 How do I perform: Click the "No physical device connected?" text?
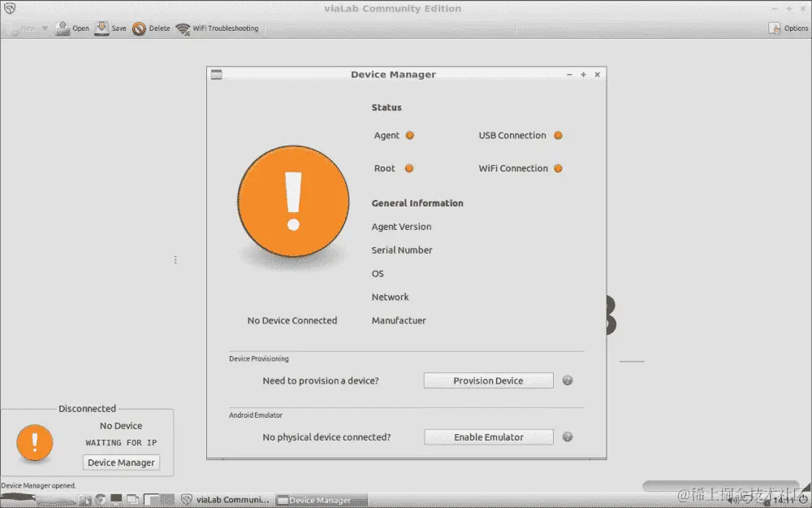pos(326,437)
